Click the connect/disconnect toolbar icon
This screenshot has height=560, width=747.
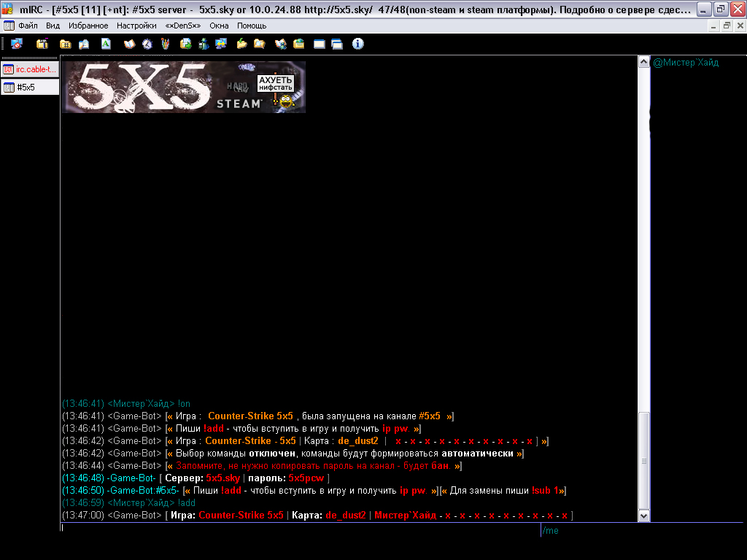[x=16, y=44]
